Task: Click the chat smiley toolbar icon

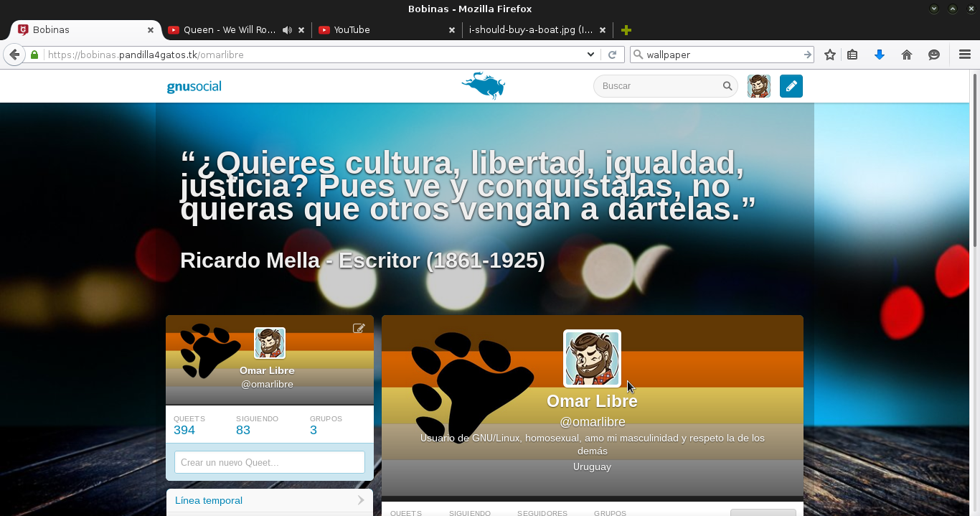Action: pos(934,55)
